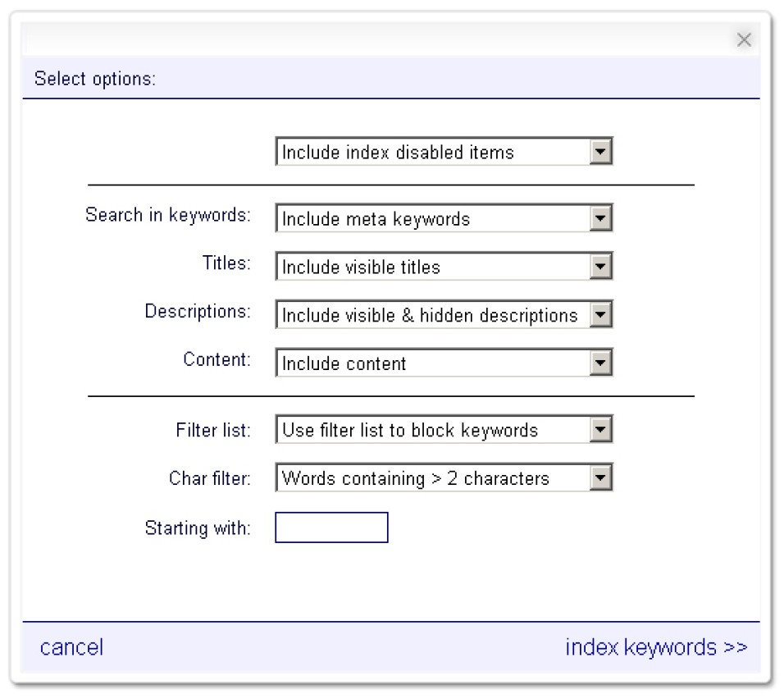Click arrow beside 'Include index disabled items'
This screenshot has width=784, height=699.
point(601,152)
